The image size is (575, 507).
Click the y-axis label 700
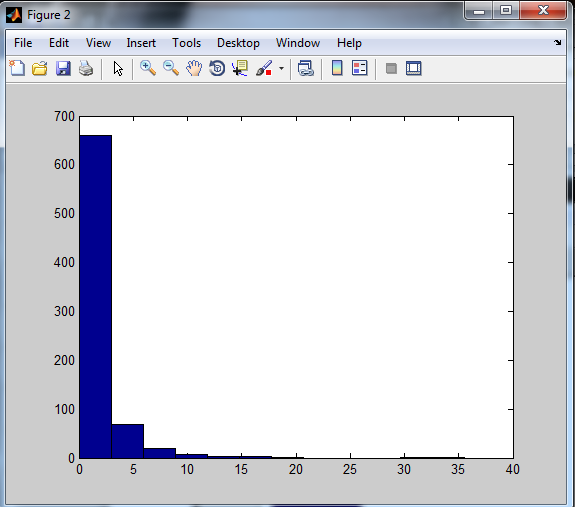click(65, 117)
